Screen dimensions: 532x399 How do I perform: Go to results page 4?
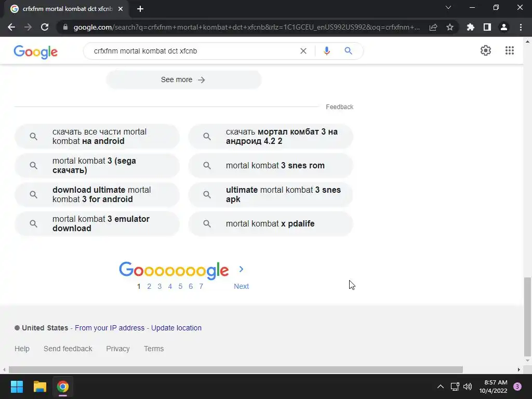(170, 286)
